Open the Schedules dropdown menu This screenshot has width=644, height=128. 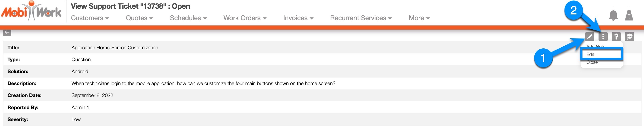[x=188, y=18]
